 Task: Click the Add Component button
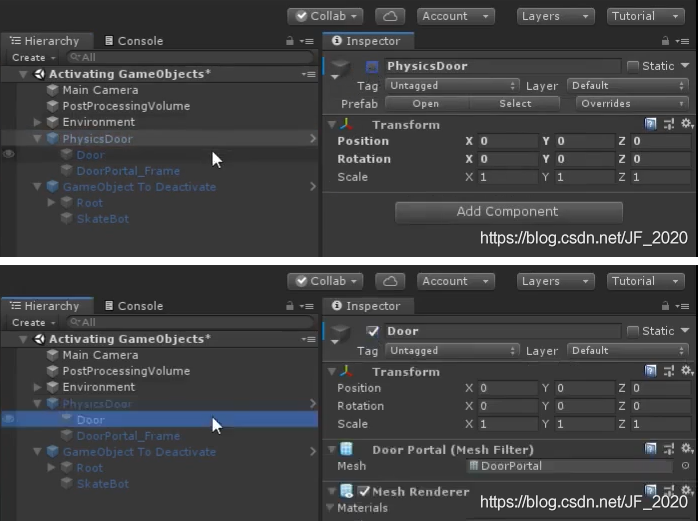pos(508,212)
